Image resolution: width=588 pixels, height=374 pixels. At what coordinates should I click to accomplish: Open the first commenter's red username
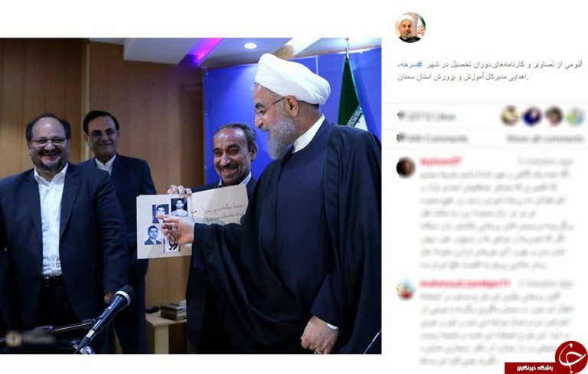440,162
